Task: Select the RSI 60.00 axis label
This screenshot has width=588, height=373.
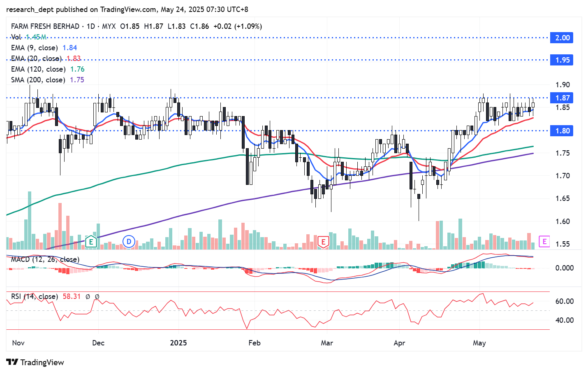Action: [x=565, y=301]
